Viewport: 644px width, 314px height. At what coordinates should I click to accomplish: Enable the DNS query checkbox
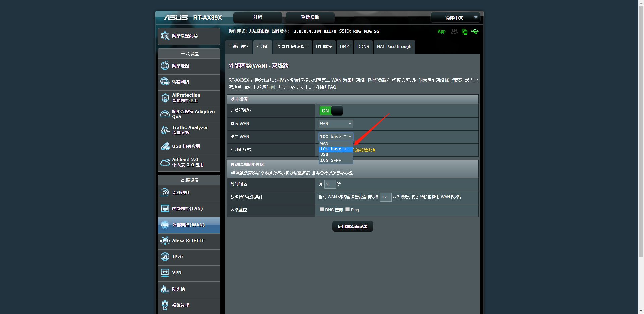coord(322,209)
